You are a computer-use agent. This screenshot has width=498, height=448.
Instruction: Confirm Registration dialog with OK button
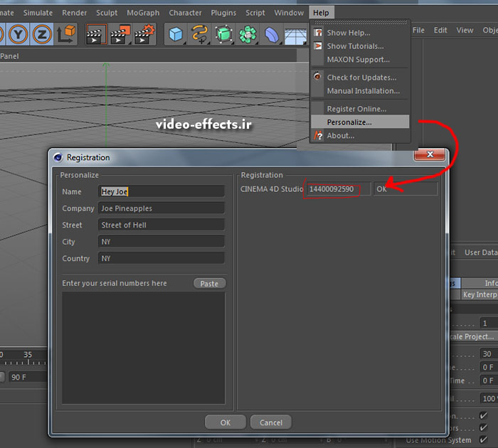tap(226, 422)
